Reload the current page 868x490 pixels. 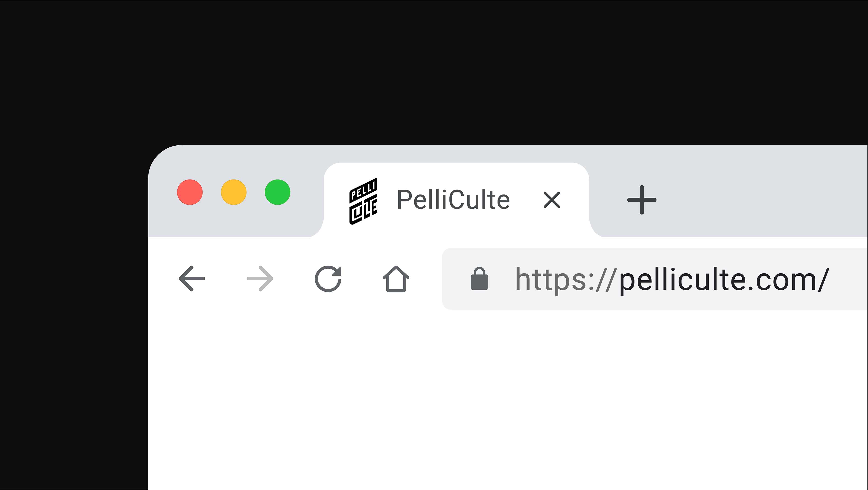tap(328, 279)
